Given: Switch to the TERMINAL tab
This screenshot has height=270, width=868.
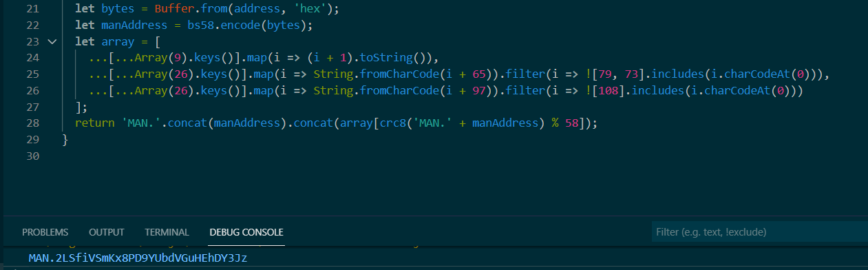Looking at the screenshot, I should tap(167, 232).
